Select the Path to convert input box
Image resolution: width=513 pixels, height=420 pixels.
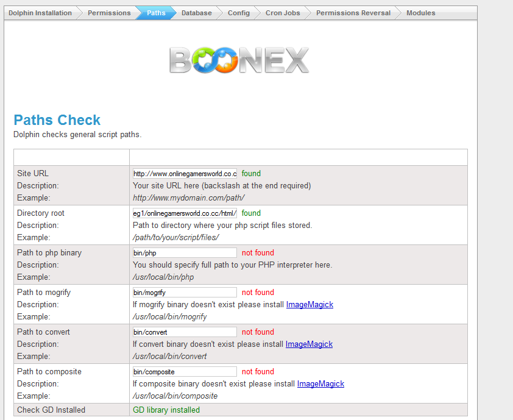[x=185, y=332]
